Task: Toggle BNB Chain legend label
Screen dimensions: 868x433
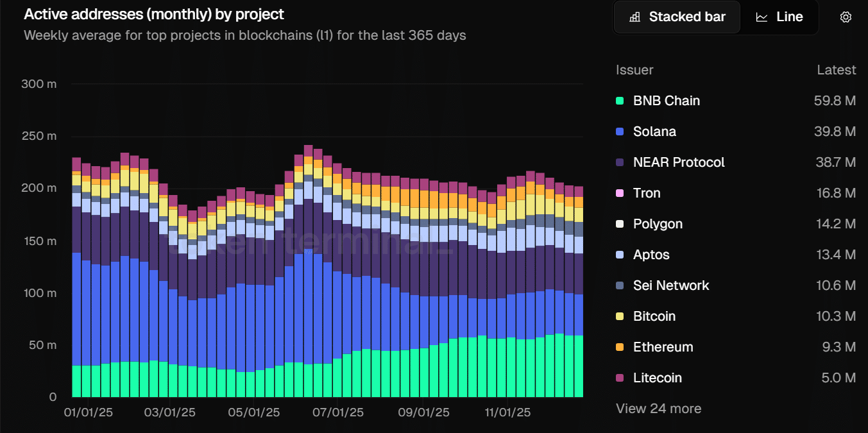Action: pos(667,101)
